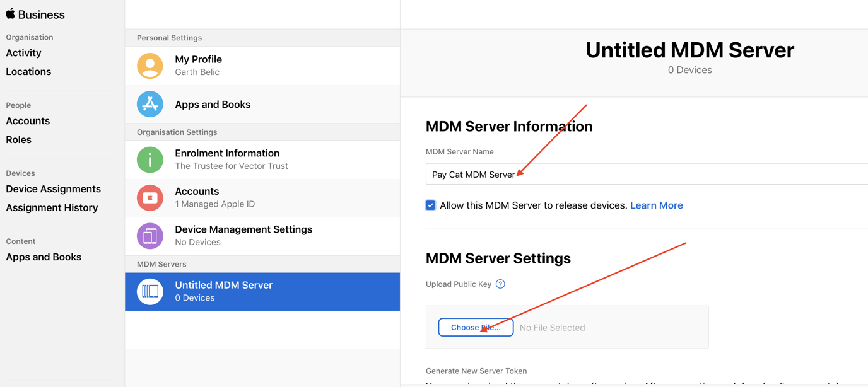Click the Upload Public Key label

click(x=459, y=284)
